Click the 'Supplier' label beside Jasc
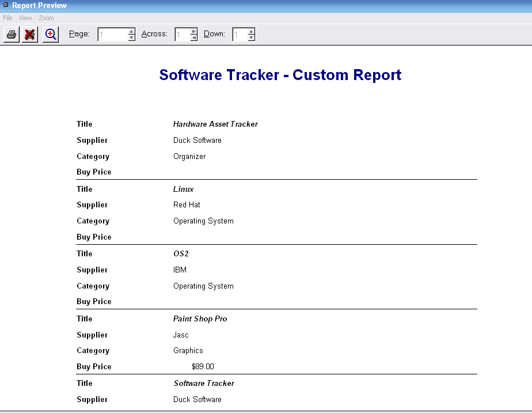532x413 pixels. (92, 335)
